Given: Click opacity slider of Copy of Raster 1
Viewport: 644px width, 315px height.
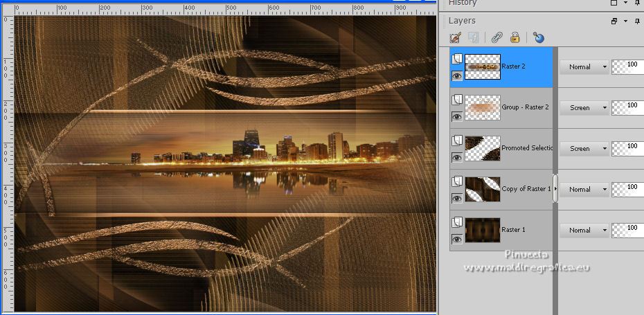Looking at the screenshot, I should (x=627, y=189).
